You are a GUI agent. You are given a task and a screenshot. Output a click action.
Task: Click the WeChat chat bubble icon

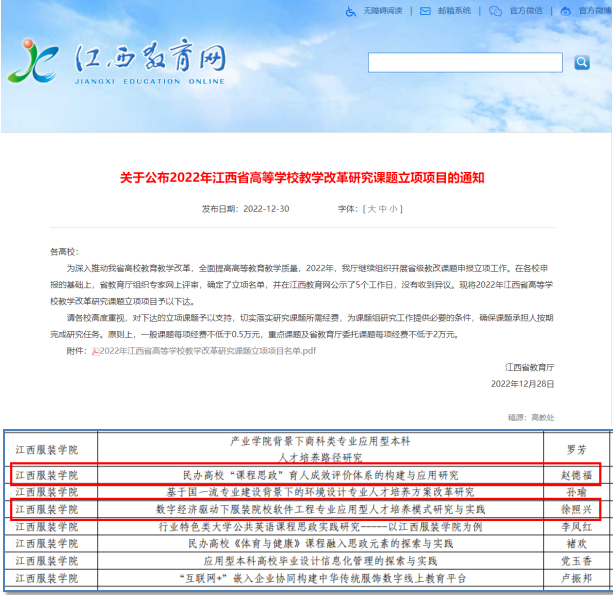point(496,11)
